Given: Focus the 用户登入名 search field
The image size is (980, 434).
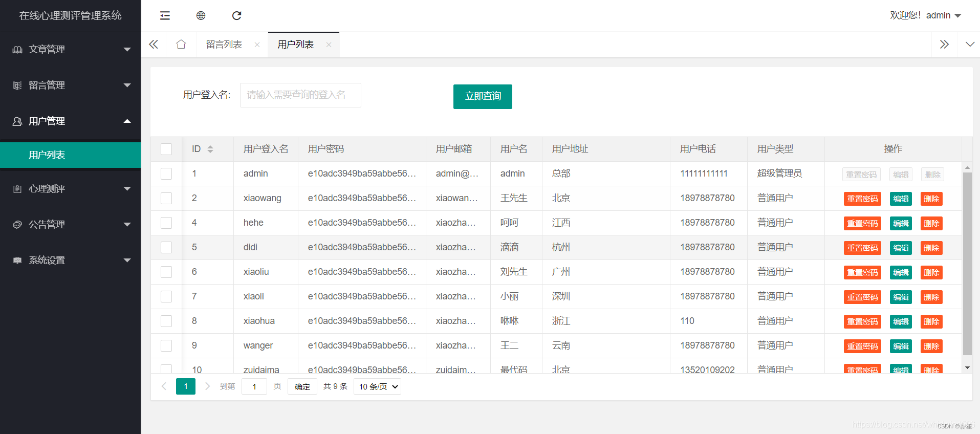Looking at the screenshot, I should 300,95.
